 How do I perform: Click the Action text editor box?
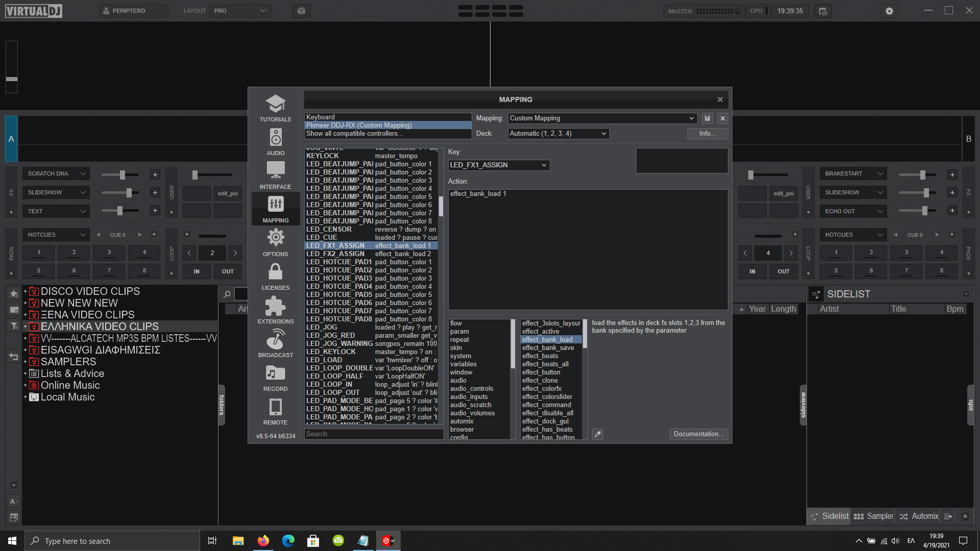[x=588, y=249]
